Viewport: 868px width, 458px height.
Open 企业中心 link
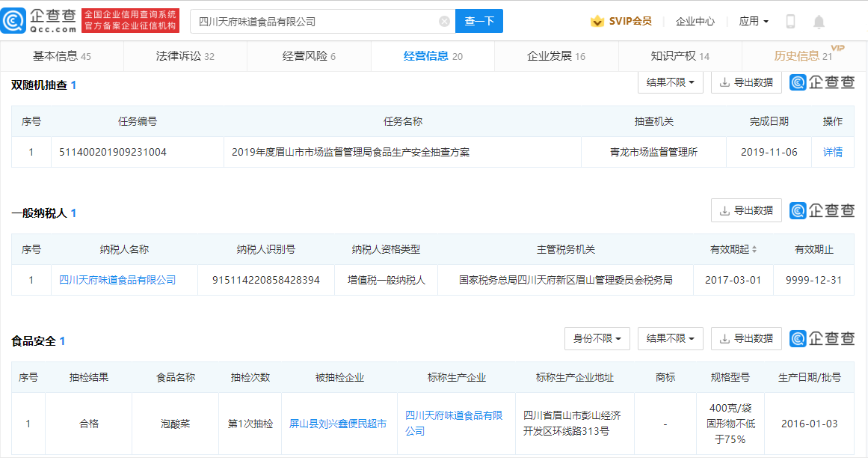[695, 21]
